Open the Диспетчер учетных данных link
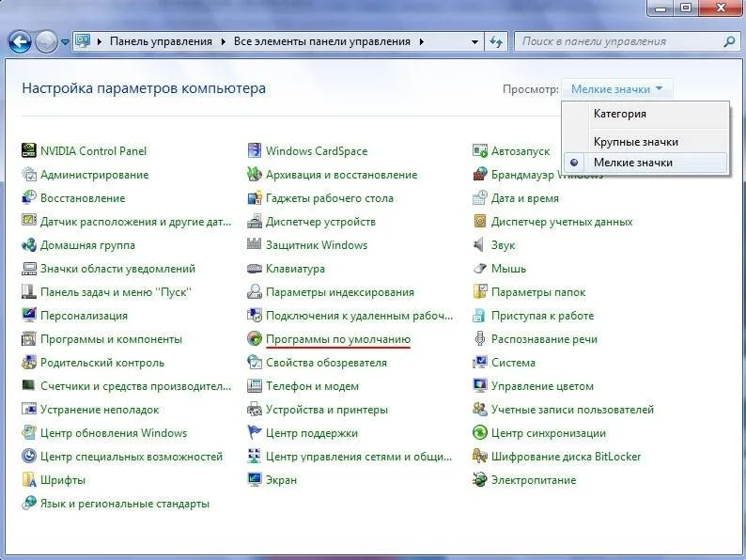 point(562,221)
